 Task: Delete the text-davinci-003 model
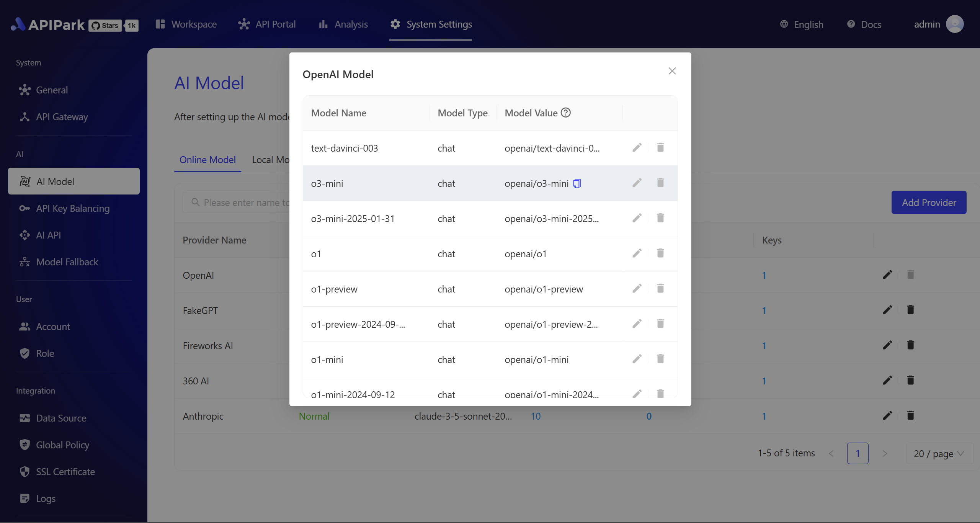660,148
